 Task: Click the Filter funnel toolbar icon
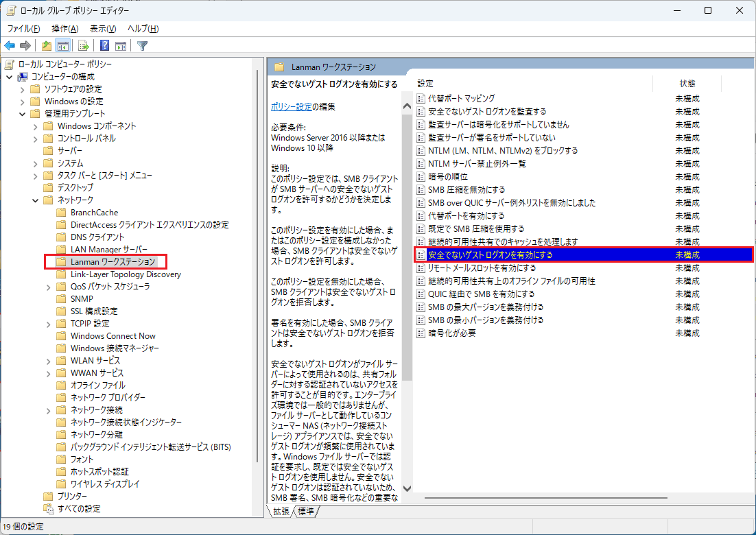pos(142,46)
